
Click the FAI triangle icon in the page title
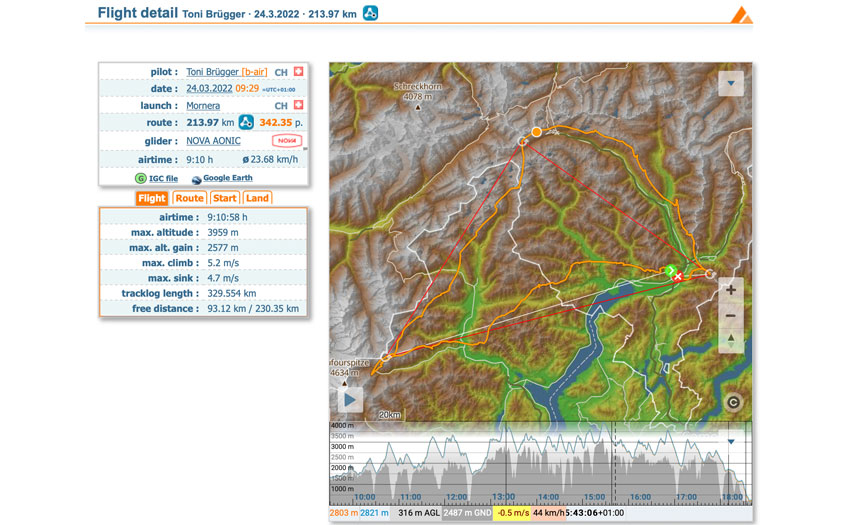tap(370, 14)
